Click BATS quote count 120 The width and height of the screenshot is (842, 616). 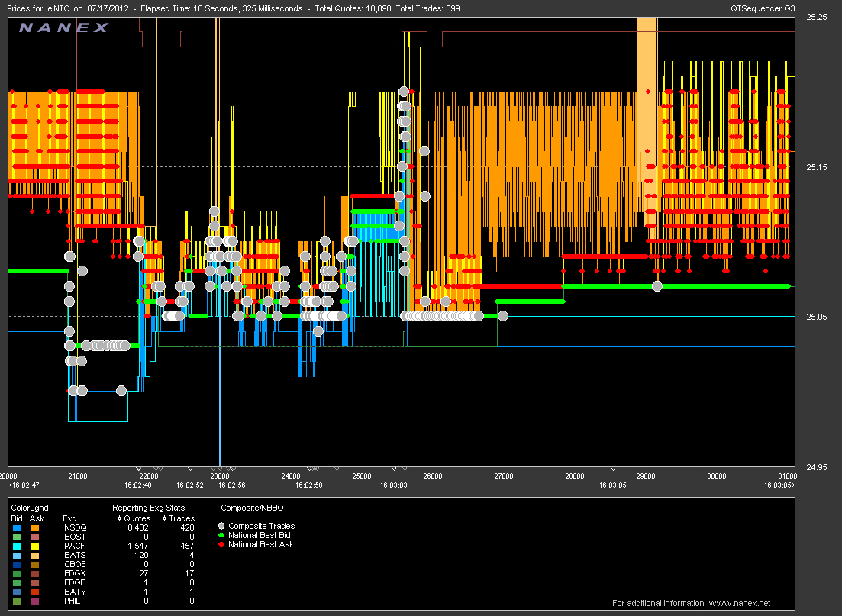point(142,555)
